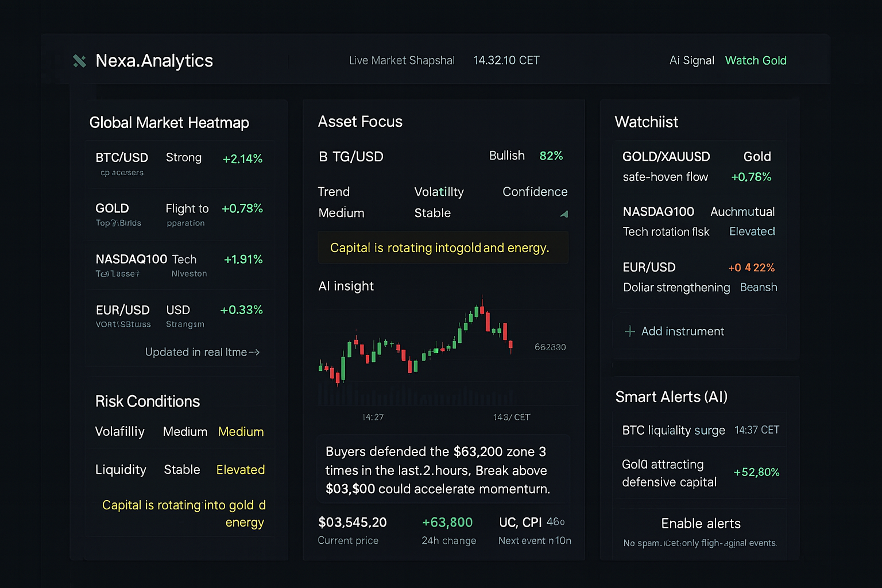This screenshot has width=882, height=588.
Task: Click Add instrument in the Watchlist
Action: tap(683, 331)
